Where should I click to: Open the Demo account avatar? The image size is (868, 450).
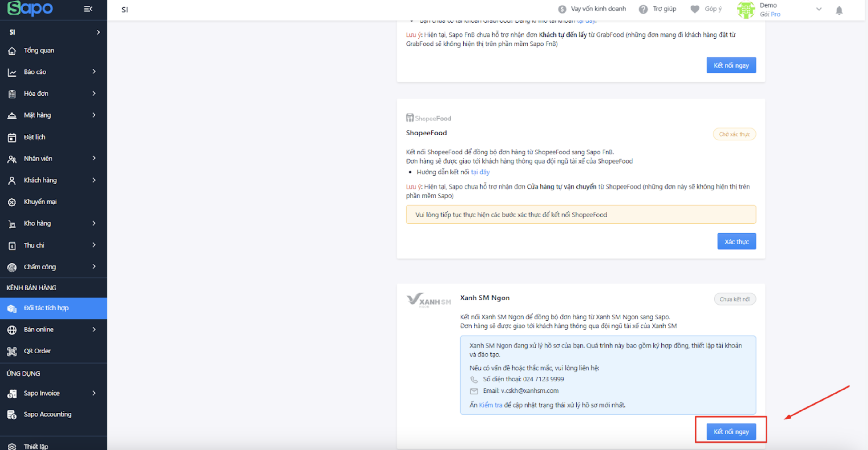click(x=745, y=10)
